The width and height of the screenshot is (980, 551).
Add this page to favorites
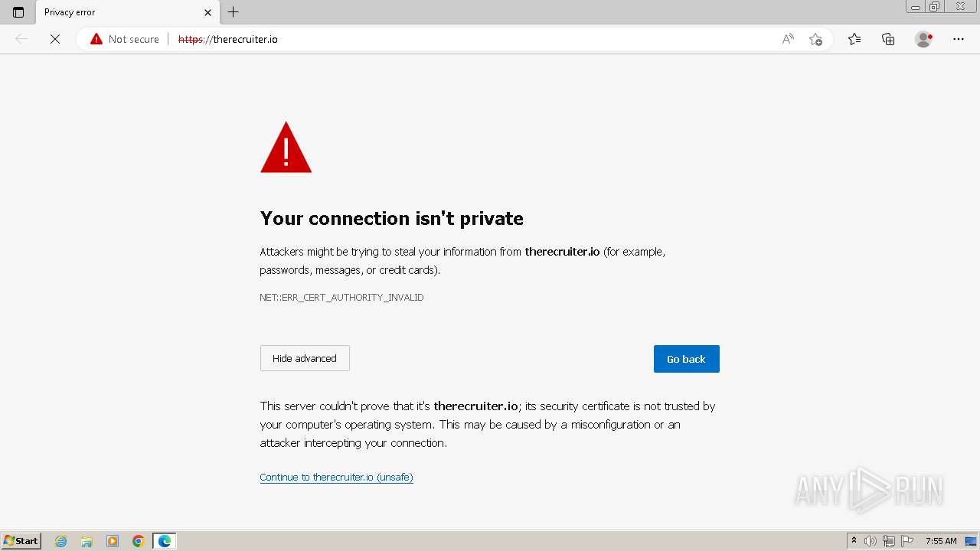[815, 39]
